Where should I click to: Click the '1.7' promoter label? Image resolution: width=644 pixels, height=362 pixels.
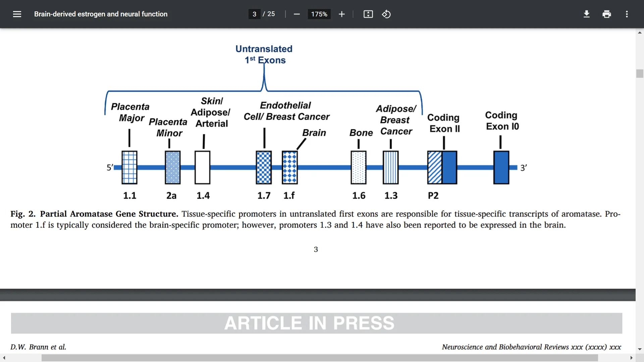pyautogui.click(x=264, y=195)
